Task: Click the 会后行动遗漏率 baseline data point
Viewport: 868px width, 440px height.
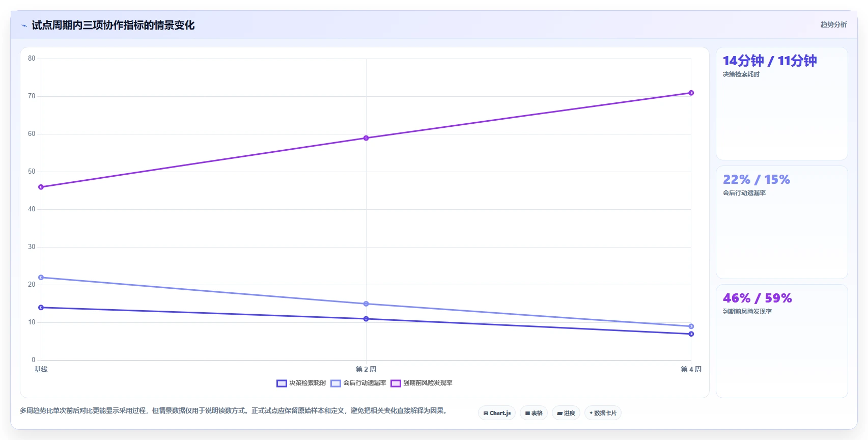Action: click(41, 278)
